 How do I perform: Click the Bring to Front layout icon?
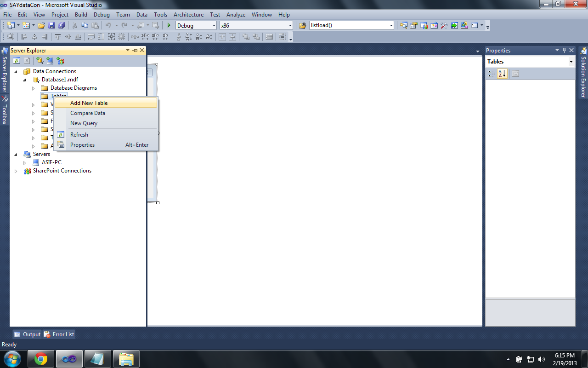(246, 37)
